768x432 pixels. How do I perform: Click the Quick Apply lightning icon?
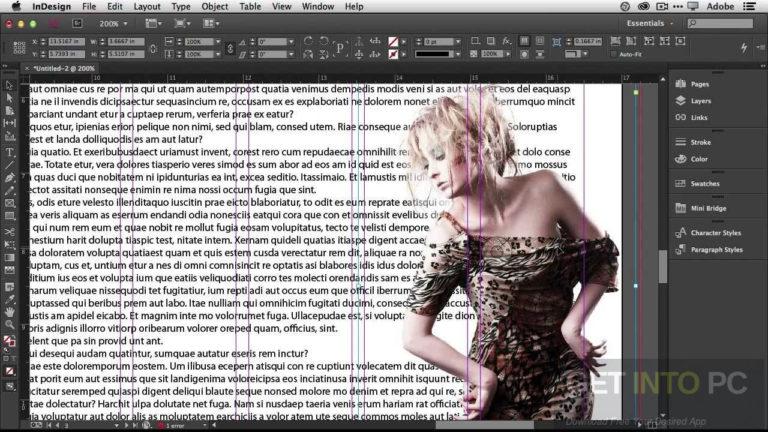point(744,48)
